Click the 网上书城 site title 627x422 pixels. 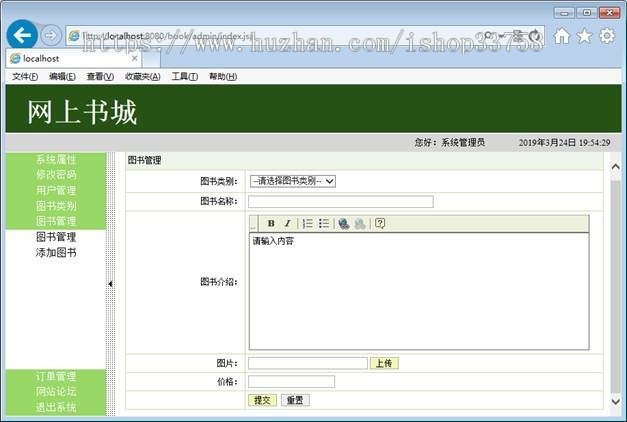coord(82,112)
